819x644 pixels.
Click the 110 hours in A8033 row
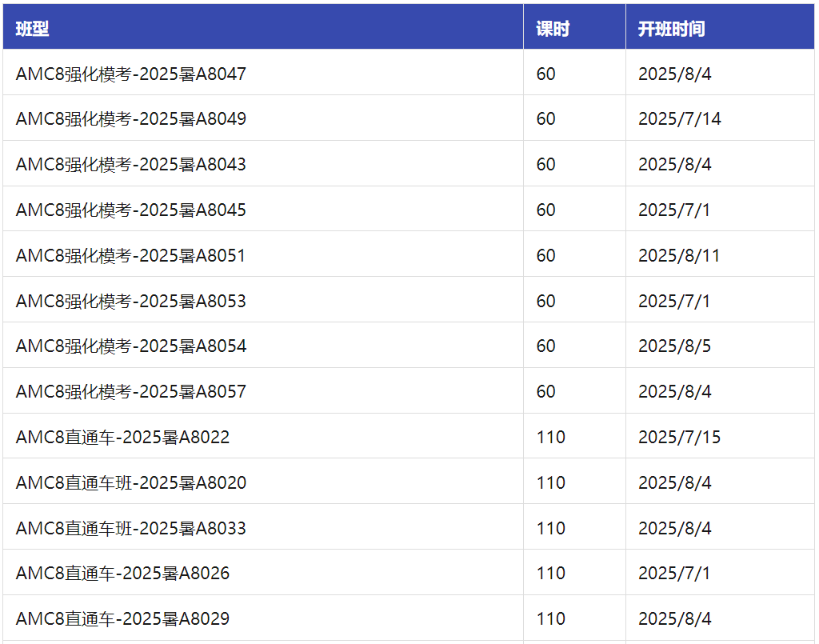(551, 527)
